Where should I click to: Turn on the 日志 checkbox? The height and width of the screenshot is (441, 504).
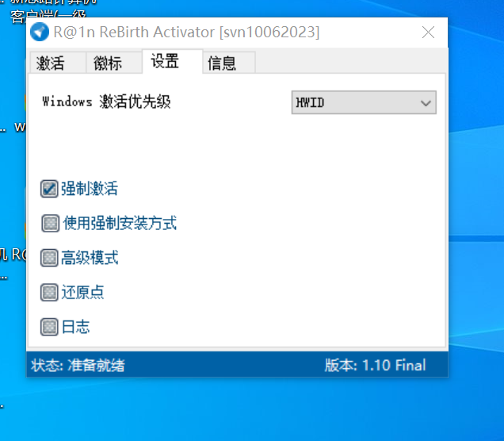pyautogui.click(x=49, y=327)
